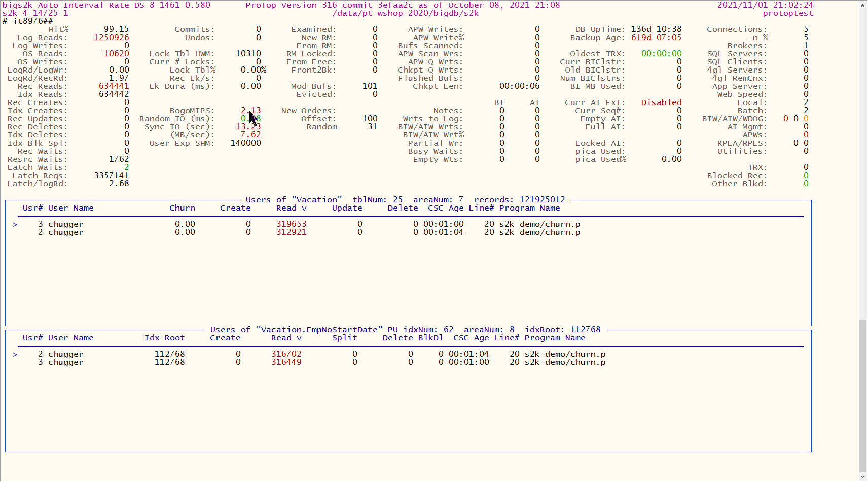Screen dimensions: 868x482
Task: Click the LogRd/RecRd value 1.97
Action: (x=119, y=78)
